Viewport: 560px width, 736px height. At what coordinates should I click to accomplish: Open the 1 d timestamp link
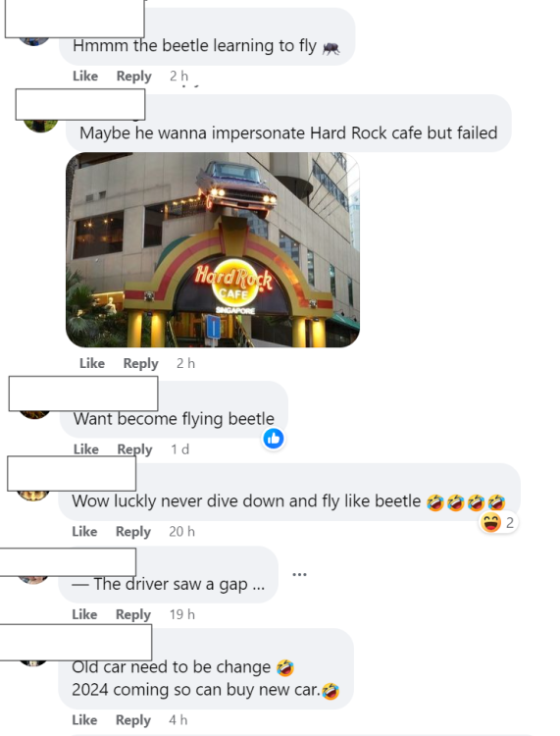(x=179, y=448)
